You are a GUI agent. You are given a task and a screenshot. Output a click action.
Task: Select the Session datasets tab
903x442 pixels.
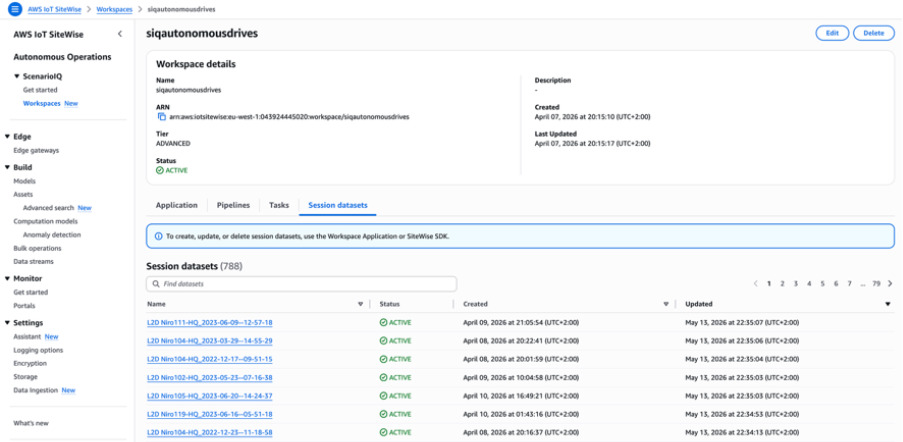338,205
